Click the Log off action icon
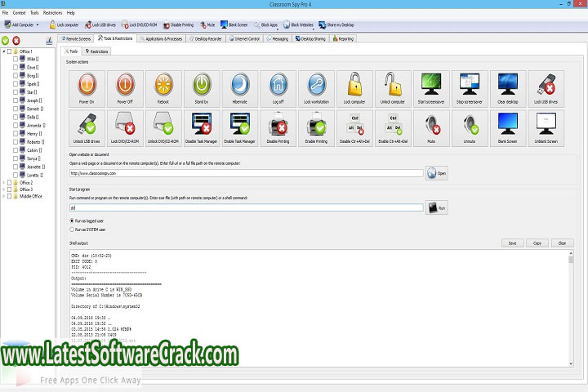 click(278, 88)
